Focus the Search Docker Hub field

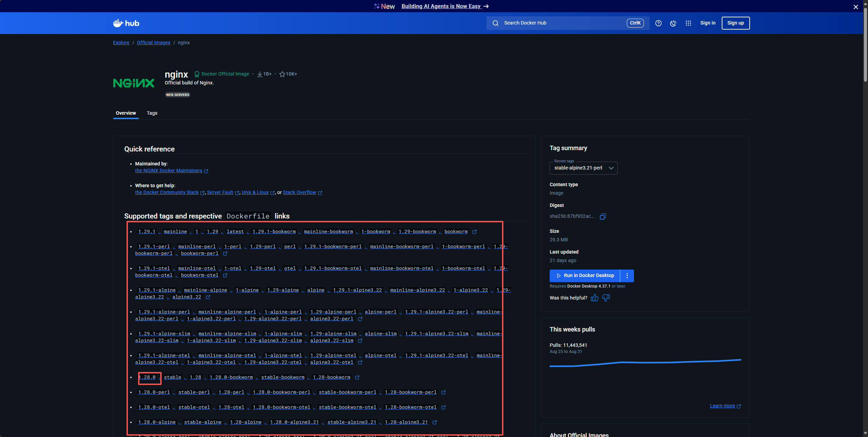[x=568, y=23]
